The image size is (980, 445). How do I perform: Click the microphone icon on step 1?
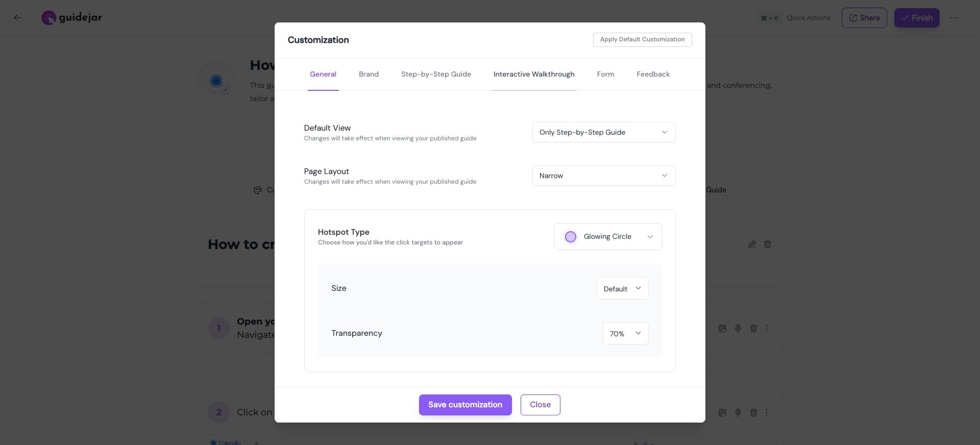[x=738, y=329]
